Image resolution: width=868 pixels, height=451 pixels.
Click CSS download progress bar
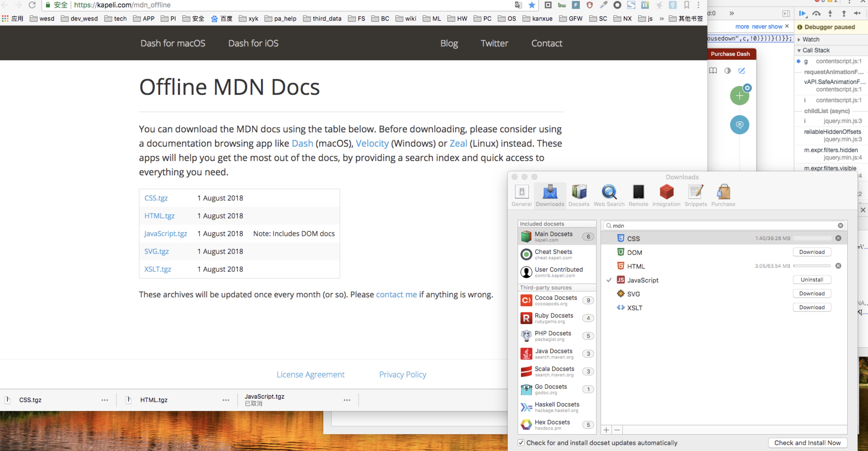[x=812, y=238]
